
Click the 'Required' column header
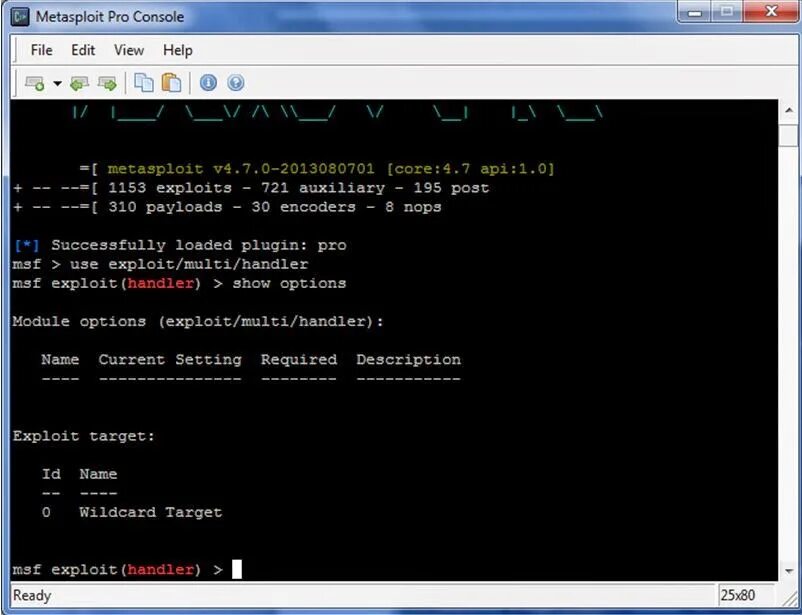[299, 360]
